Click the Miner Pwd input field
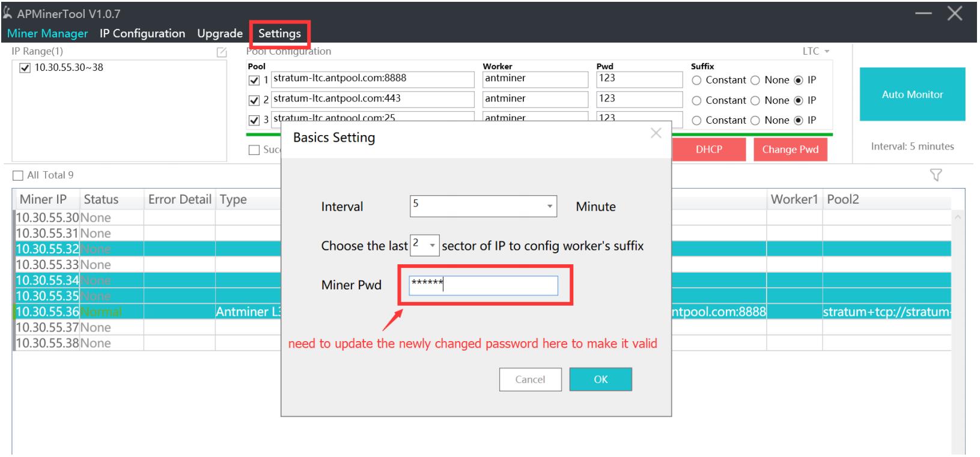The height and width of the screenshot is (457, 980). click(x=484, y=285)
